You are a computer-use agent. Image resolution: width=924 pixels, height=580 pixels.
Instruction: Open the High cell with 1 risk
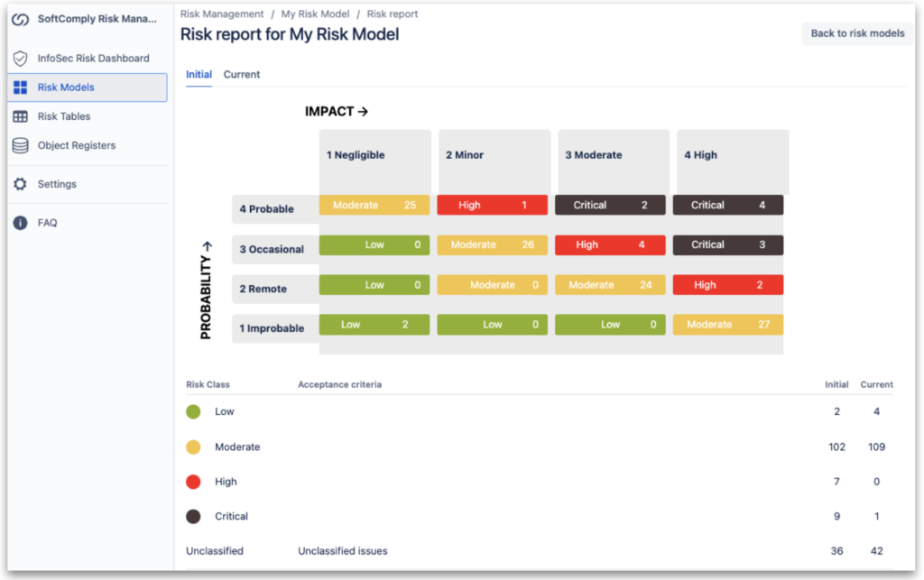point(492,205)
